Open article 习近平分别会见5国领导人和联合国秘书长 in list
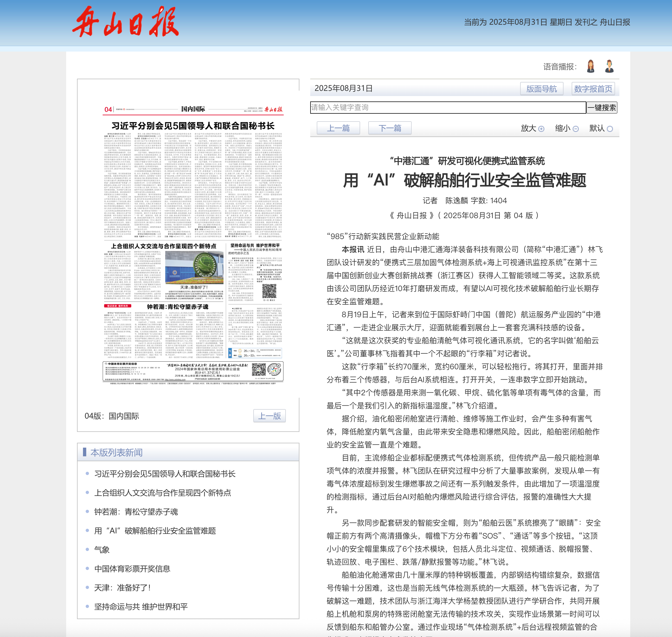The height and width of the screenshot is (637, 672). (x=165, y=474)
